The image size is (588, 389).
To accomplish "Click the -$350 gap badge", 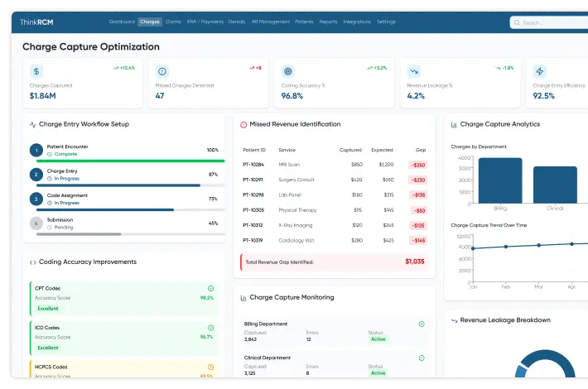I will pos(417,165).
